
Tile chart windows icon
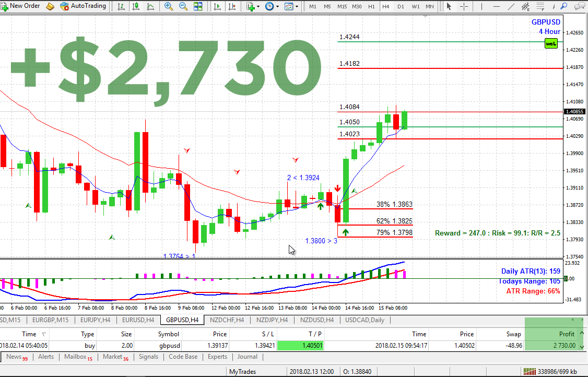click(198, 6)
